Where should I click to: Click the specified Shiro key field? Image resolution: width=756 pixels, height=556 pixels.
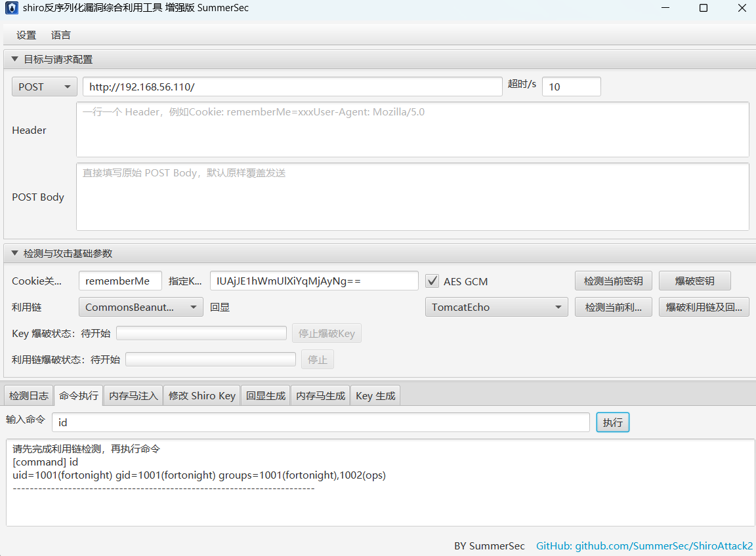click(x=314, y=281)
